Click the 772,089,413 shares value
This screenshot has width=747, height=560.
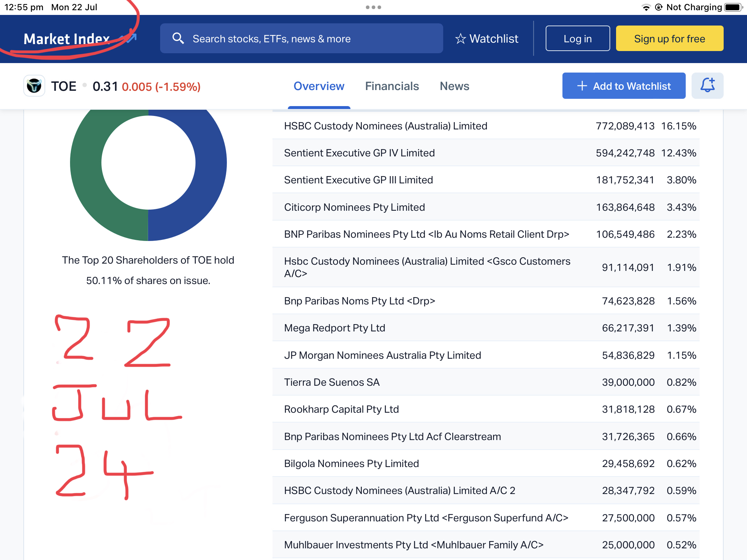pos(625,126)
